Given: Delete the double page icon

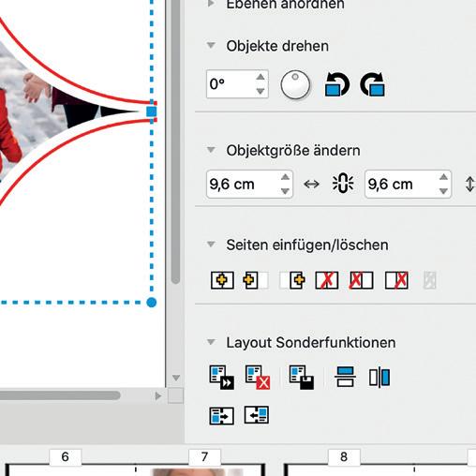Looking at the screenshot, I should point(327,280).
